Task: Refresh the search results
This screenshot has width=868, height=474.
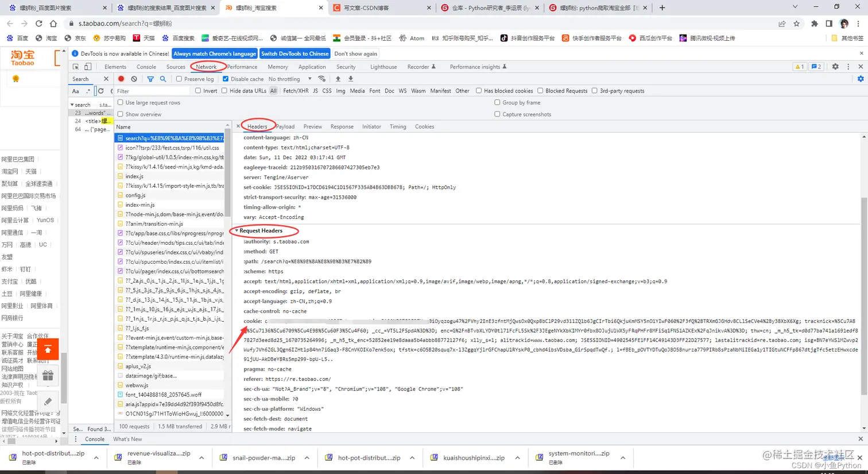Action: (x=101, y=91)
